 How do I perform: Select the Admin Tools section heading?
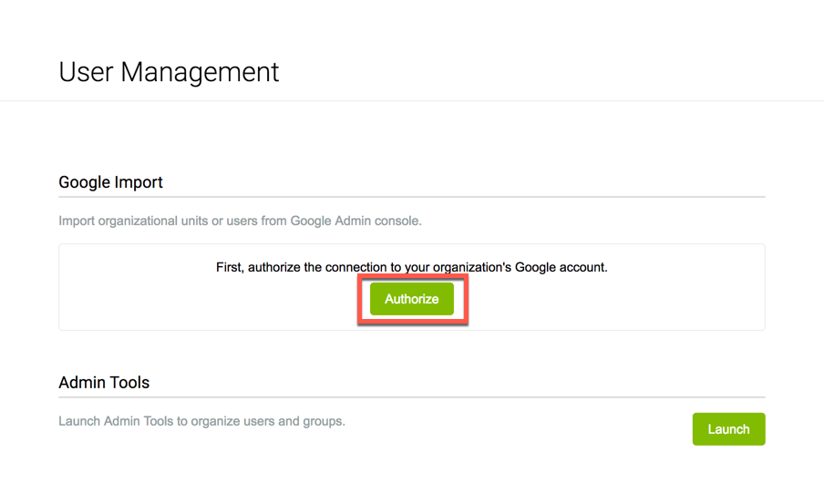tap(104, 383)
